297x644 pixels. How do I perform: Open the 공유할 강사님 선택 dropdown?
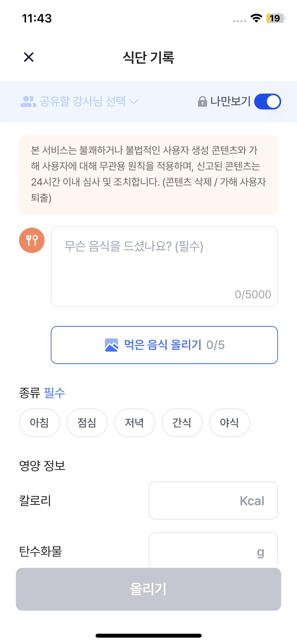tap(82, 102)
